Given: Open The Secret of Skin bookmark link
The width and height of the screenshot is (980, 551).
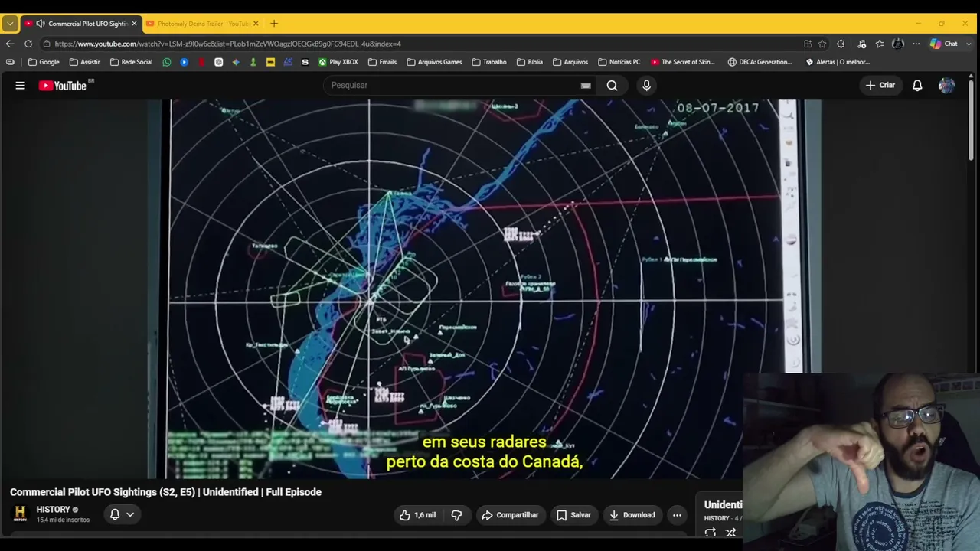Looking at the screenshot, I should tap(683, 62).
